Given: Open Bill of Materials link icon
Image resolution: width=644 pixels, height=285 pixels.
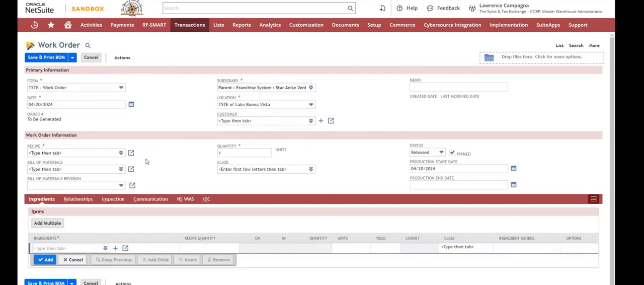Looking at the screenshot, I should click(x=131, y=169).
